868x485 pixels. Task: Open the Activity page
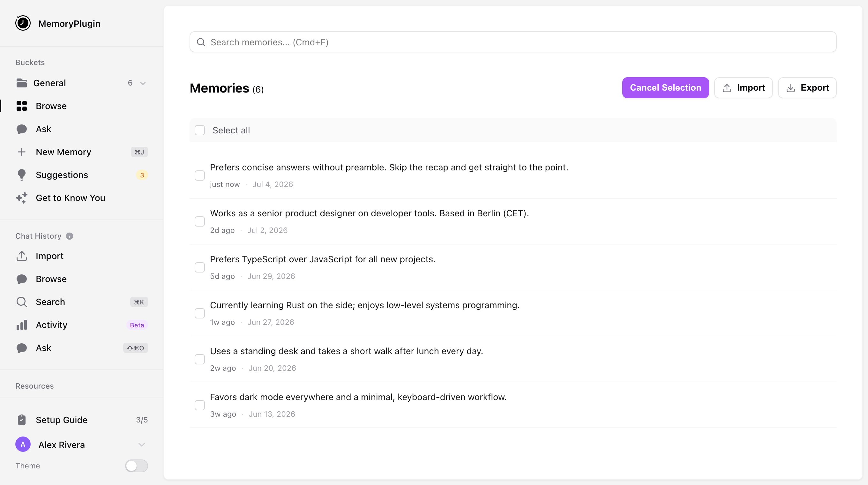(x=82, y=325)
